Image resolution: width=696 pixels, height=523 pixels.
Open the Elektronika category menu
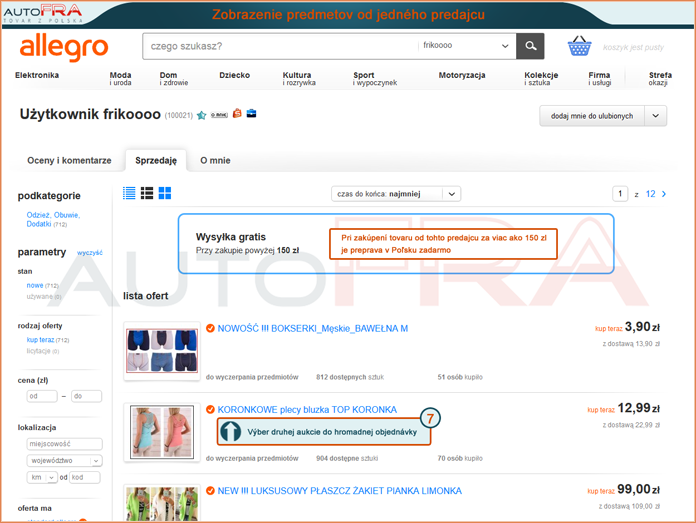click(37, 75)
